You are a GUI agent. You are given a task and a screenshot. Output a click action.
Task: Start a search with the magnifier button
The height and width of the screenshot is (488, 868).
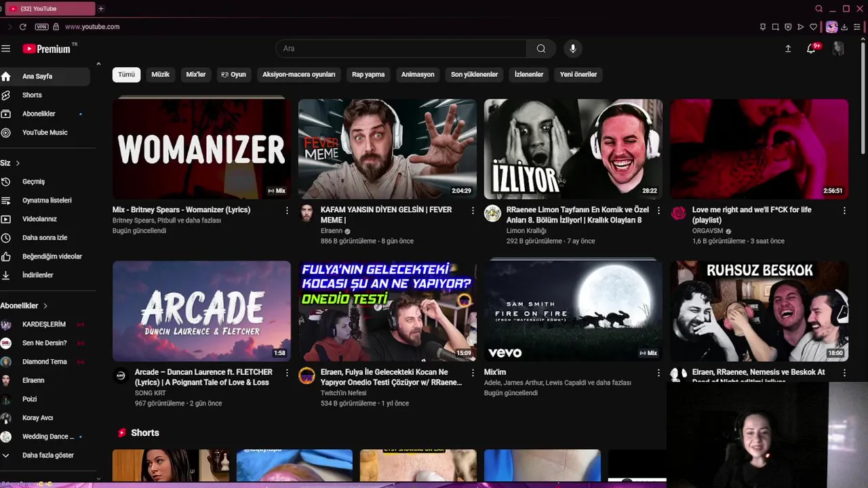point(541,49)
